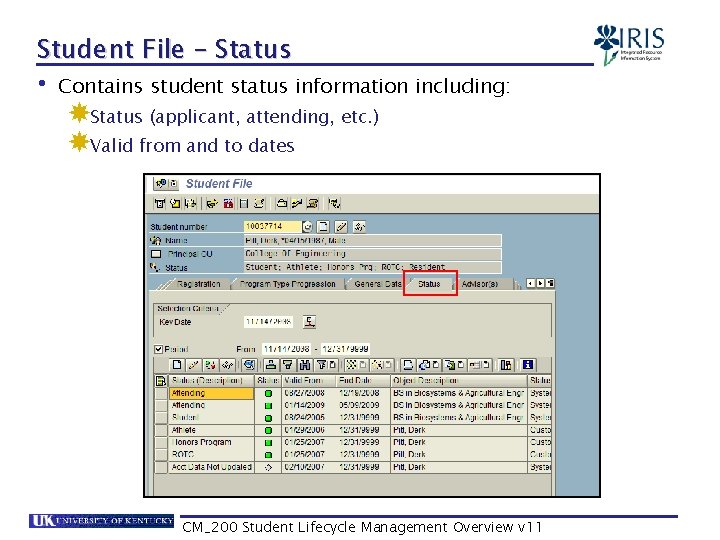This screenshot has height=540, width=720.
Task: Click valid from date 01/14/2009
Action: point(304,405)
